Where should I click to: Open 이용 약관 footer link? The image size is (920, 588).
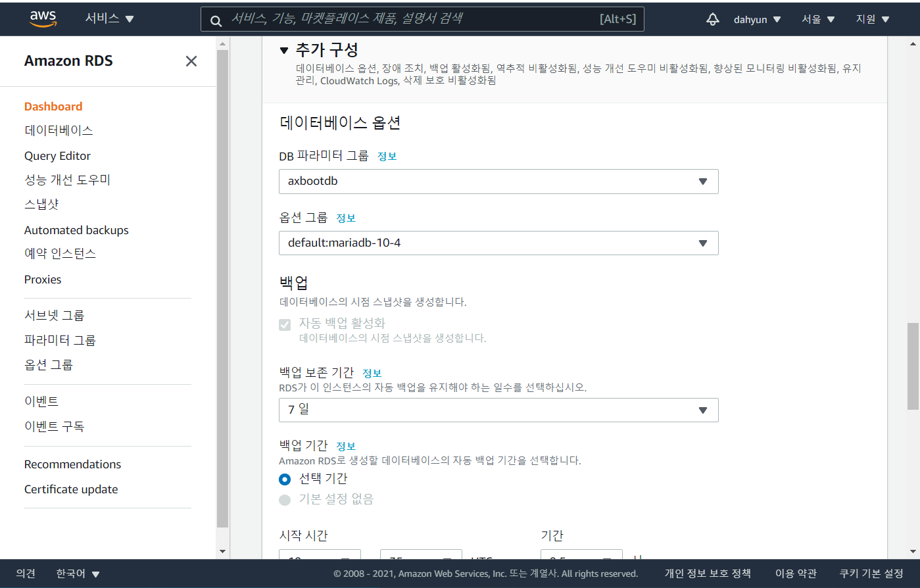[796, 574]
